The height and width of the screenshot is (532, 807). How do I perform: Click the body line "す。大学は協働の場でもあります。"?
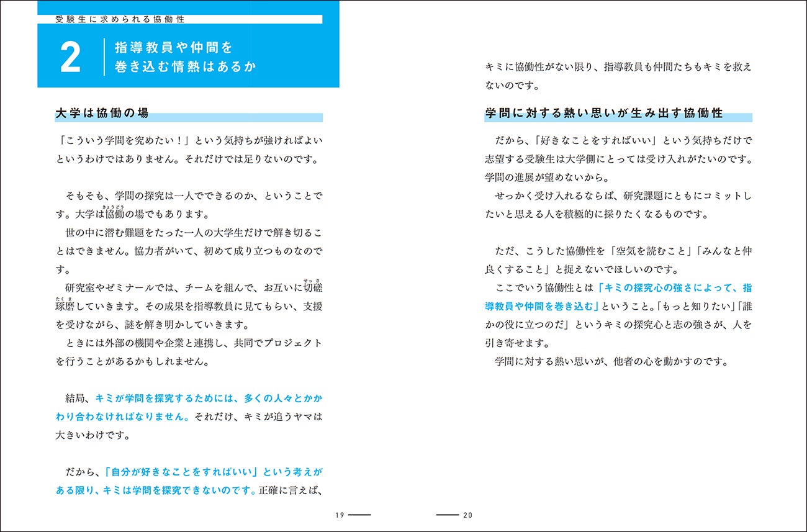(x=133, y=215)
